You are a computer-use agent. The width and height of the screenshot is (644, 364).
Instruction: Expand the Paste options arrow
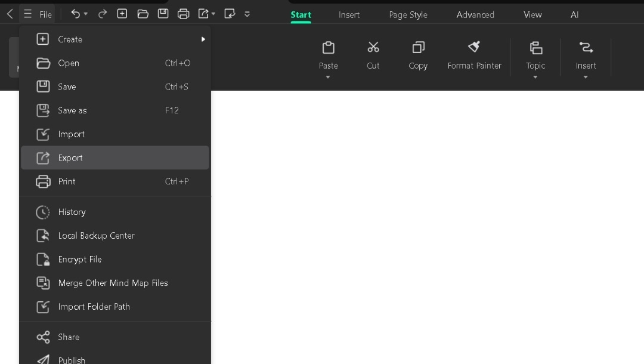328,77
